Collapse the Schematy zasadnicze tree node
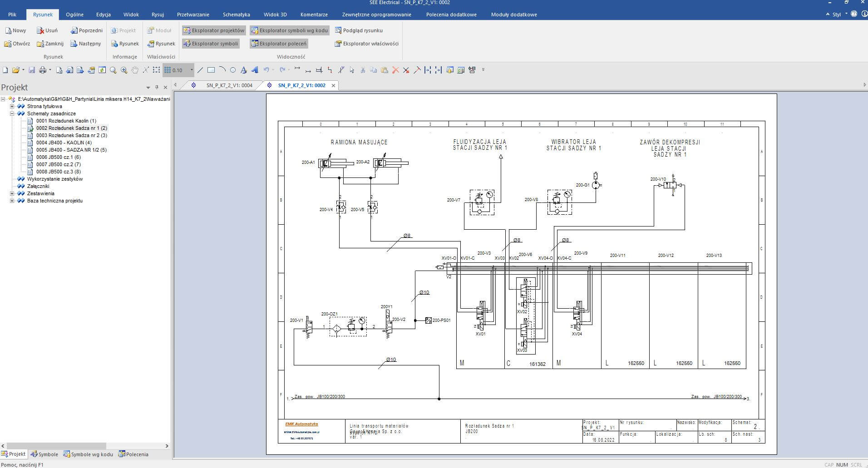 (12, 113)
